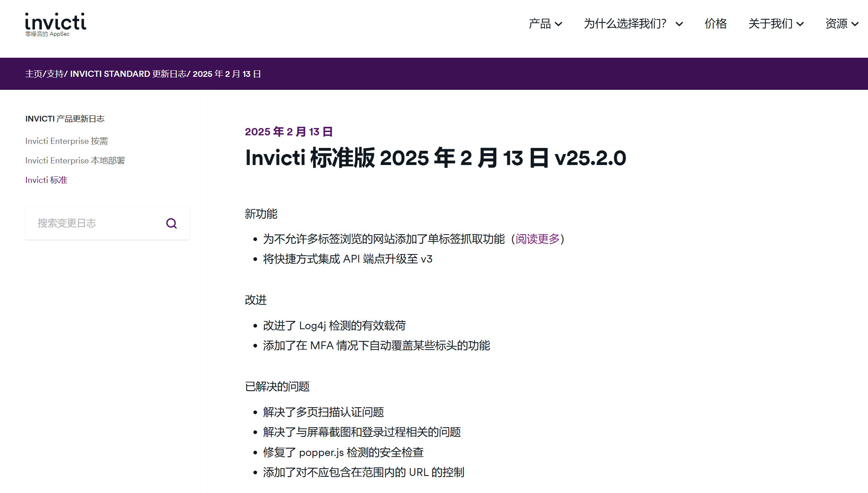Screen dimensions: 868x493
Task: Click the 已解决的问题 section heading
Action: pos(277,387)
